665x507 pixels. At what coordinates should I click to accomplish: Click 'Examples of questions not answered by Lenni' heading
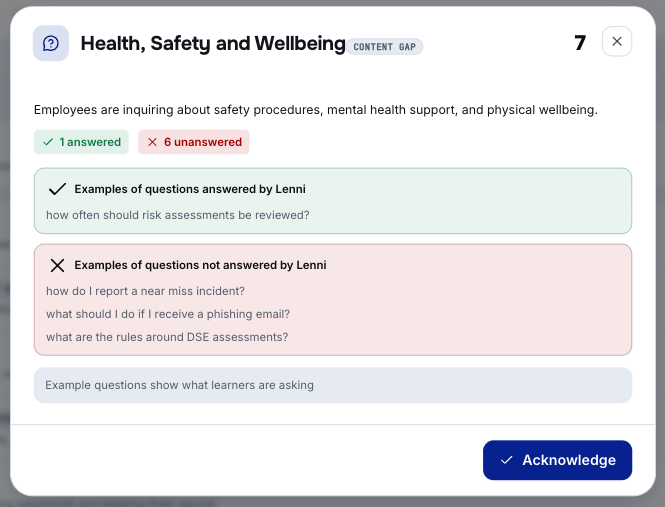point(201,265)
